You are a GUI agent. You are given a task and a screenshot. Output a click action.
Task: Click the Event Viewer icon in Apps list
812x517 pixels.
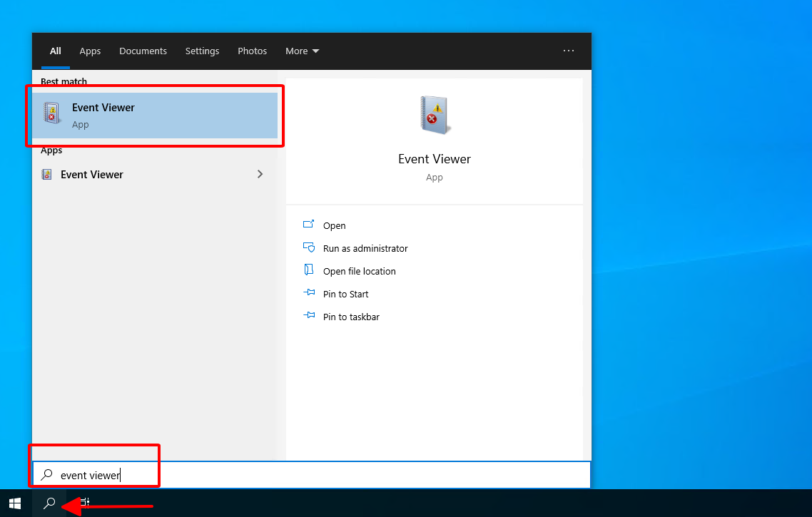[46, 174]
